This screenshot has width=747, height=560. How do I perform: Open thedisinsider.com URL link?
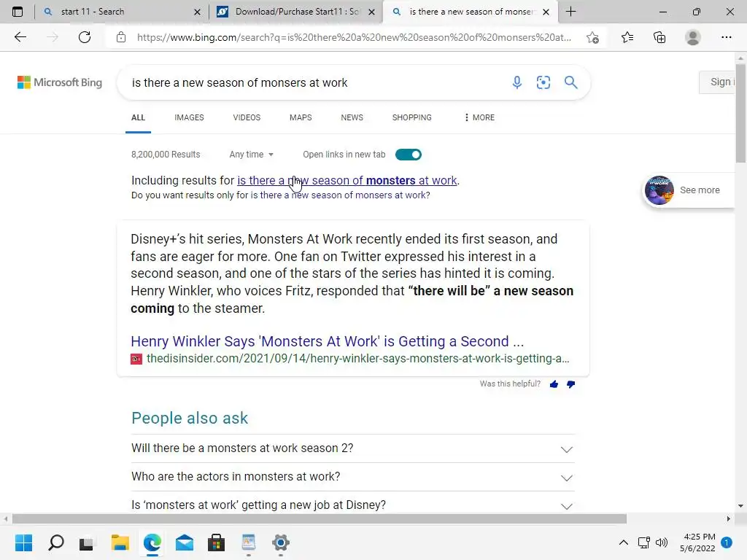(x=357, y=359)
